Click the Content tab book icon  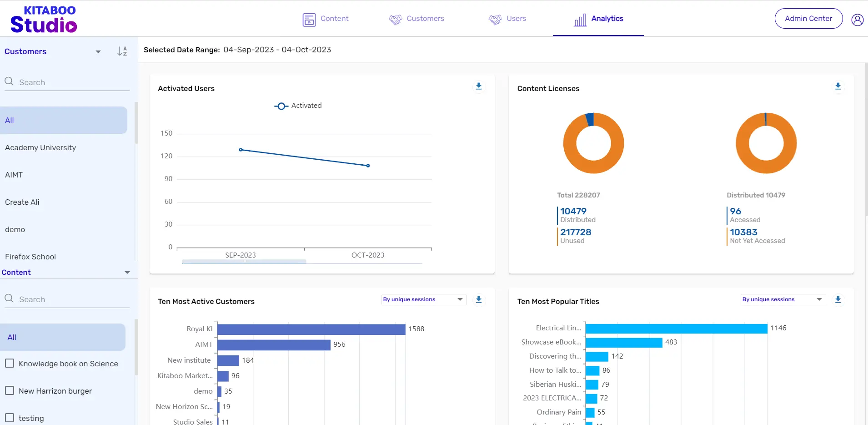point(309,20)
